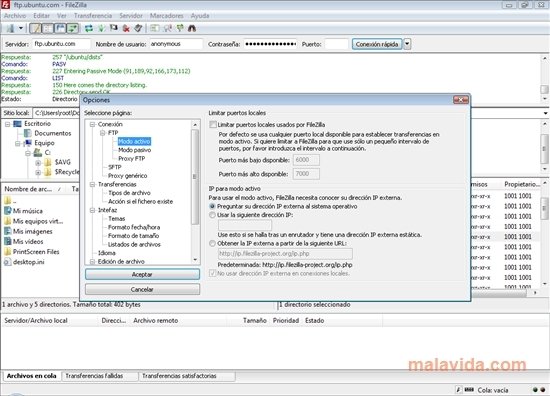
Task: Open the Conexión rápida history dropdown arrow
Action: pyautogui.click(x=407, y=44)
